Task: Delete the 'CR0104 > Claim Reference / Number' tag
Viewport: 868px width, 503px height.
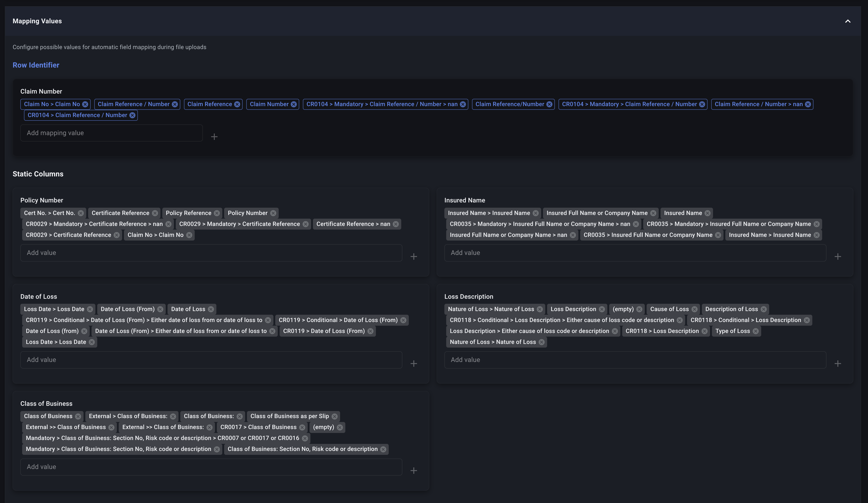Action: (132, 115)
